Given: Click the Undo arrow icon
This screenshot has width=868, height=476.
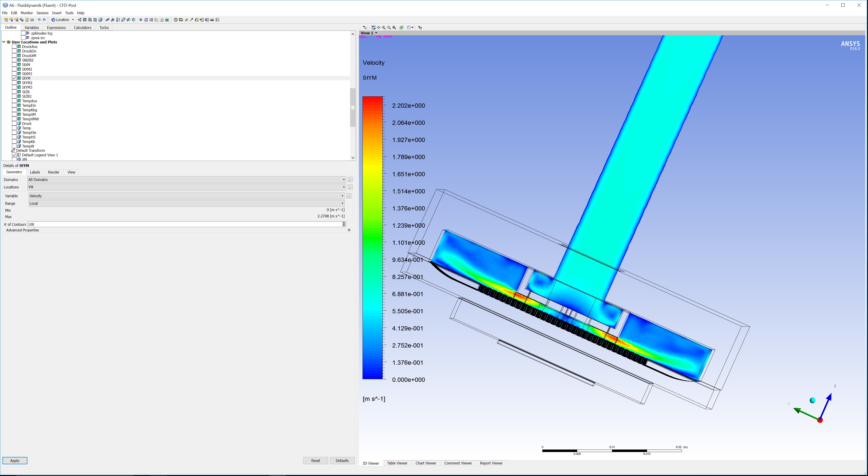Looking at the screenshot, I should [x=39, y=20].
